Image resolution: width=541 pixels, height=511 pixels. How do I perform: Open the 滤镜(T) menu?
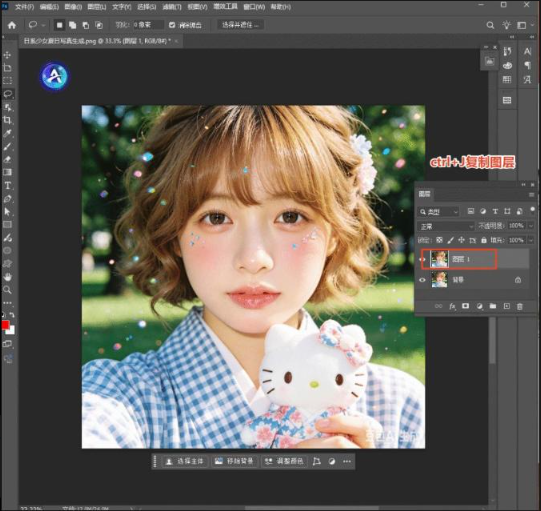172,7
